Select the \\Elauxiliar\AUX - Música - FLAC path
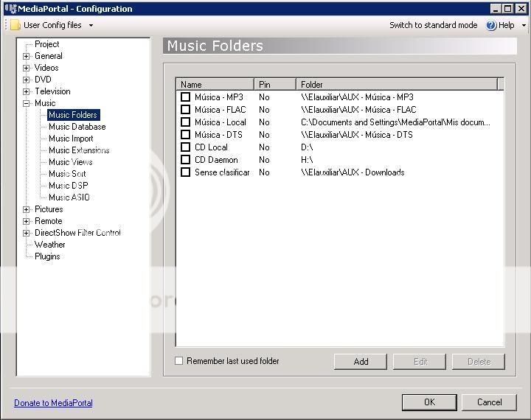Screen dimensions: 531x420 point(358,110)
